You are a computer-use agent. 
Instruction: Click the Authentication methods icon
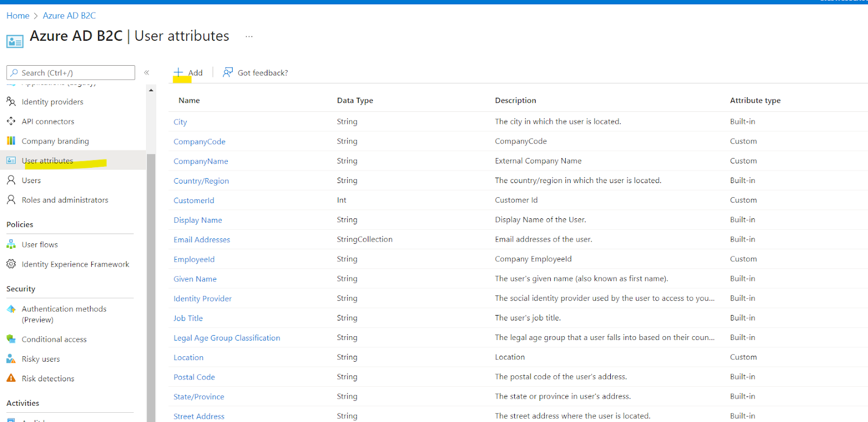pyautogui.click(x=11, y=308)
